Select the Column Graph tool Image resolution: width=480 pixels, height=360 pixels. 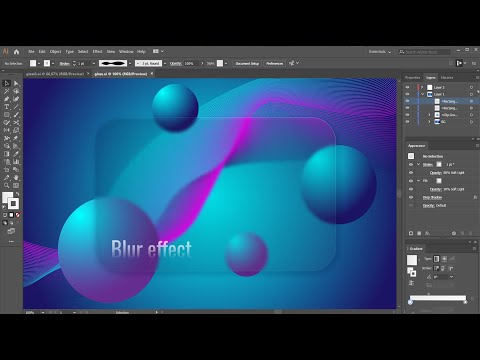pos(16,162)
